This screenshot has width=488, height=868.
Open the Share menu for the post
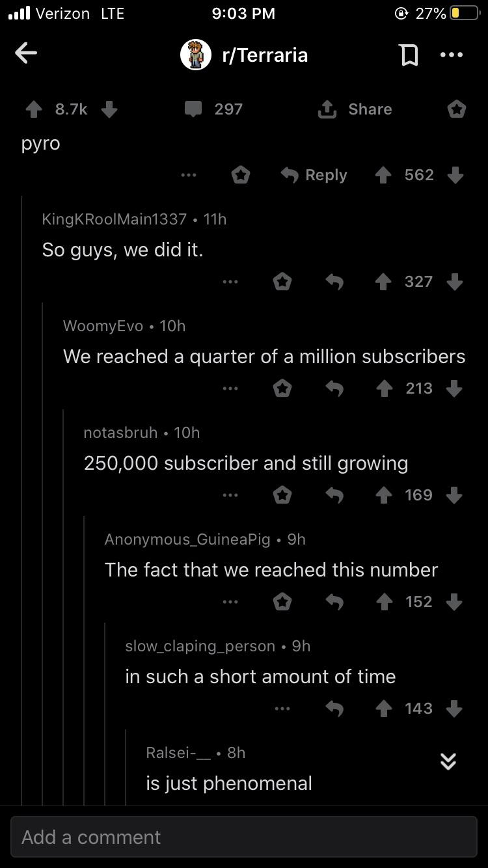pyautogui.click(x=355, y=109)
